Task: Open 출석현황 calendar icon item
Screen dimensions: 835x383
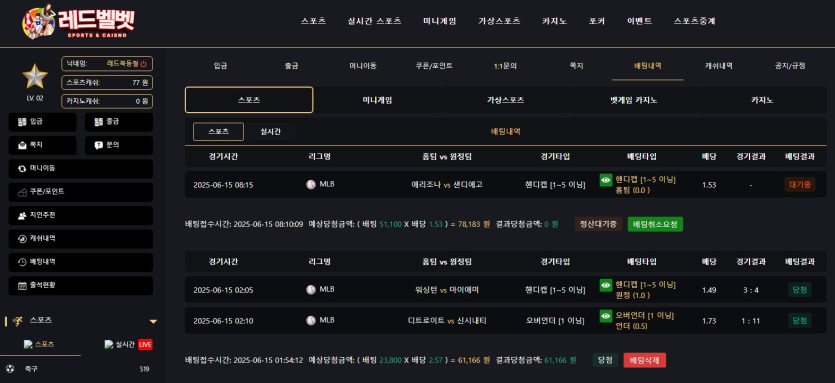Action: [22, 286]
